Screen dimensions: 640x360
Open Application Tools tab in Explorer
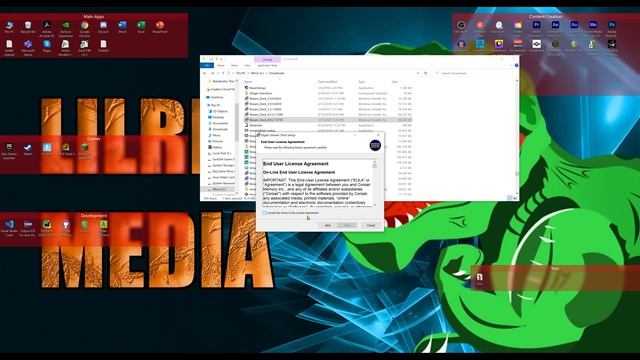(x=267, y=65)
